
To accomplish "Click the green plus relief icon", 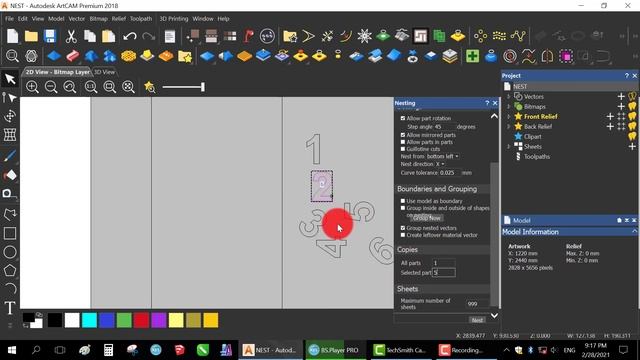I will [472, 56].
